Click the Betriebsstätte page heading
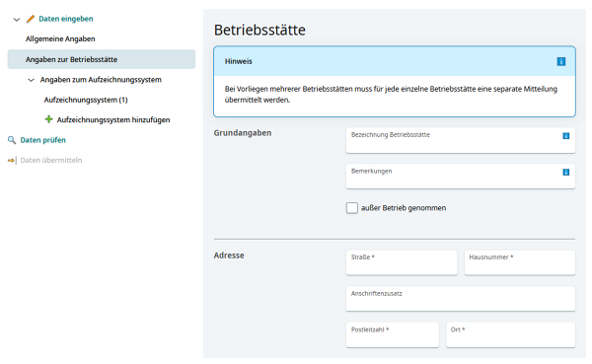 (259, 30)
